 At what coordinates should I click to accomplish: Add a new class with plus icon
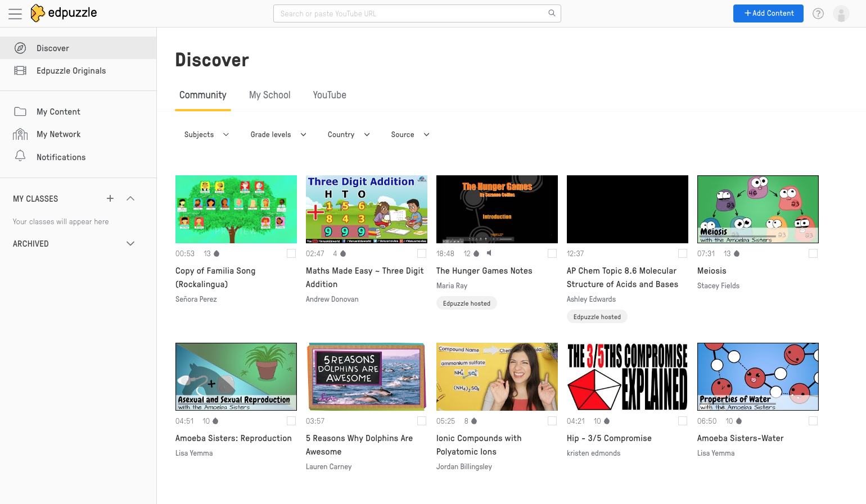pos(110,198)
